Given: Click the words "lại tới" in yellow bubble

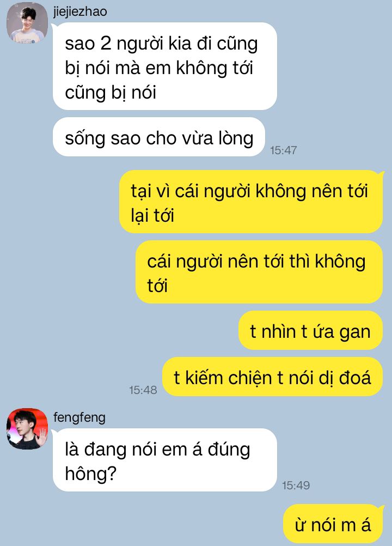Looking at the screenshot, I should point(152,215).
